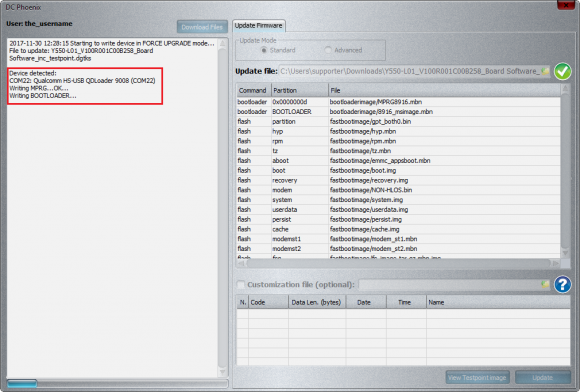
Task: Enable the Customization file checkbox
Action: (x=241, y=284)
